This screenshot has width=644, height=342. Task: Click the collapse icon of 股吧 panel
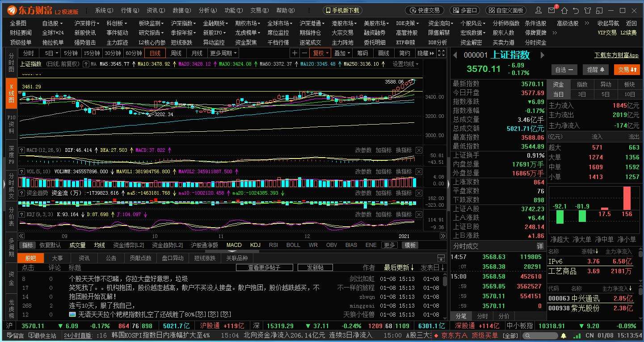pyautogui.click(x=441, y=259)
